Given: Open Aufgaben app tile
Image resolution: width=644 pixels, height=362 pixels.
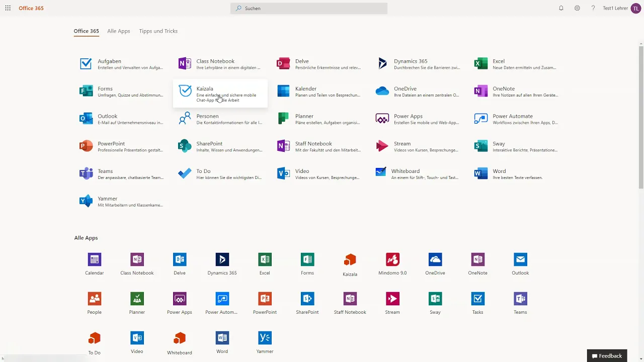Looking at the screenshot, I should tap(121, 64).
